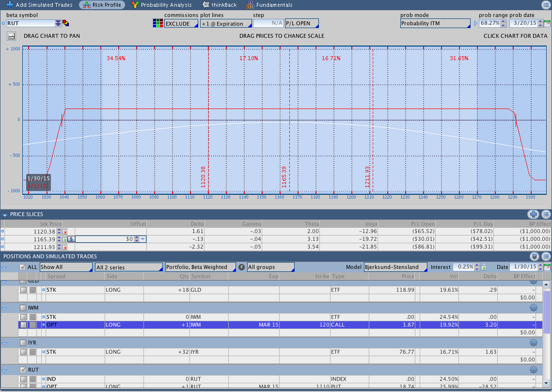
Task: Click the Interest 0.25% stepper
Action: click(477, 267)
